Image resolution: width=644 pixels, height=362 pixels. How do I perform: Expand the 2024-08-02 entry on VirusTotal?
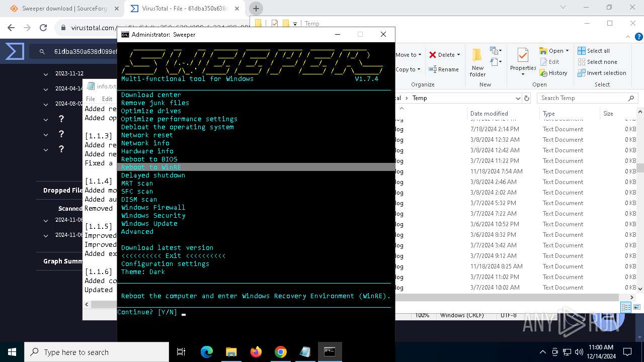point(46,104)
